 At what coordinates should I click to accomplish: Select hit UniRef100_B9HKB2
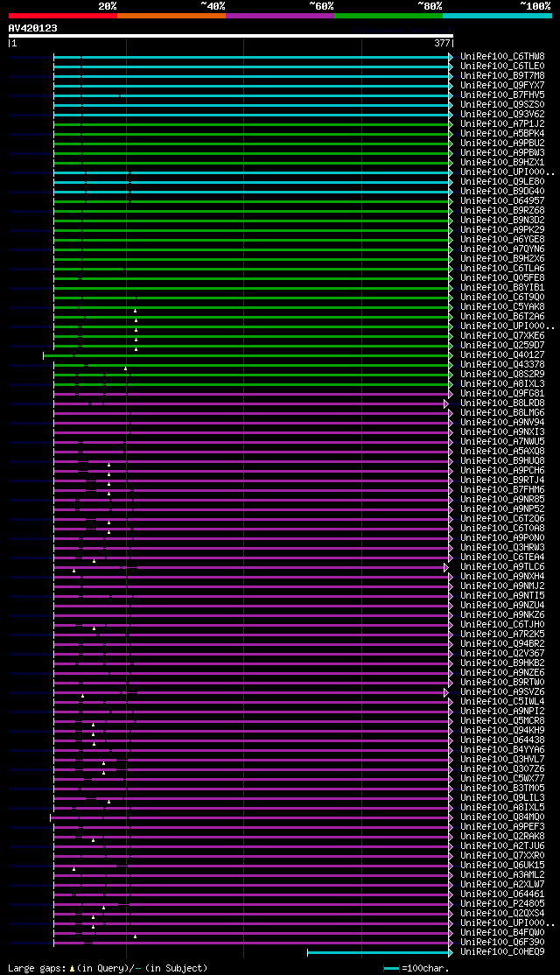pos(503,663)
